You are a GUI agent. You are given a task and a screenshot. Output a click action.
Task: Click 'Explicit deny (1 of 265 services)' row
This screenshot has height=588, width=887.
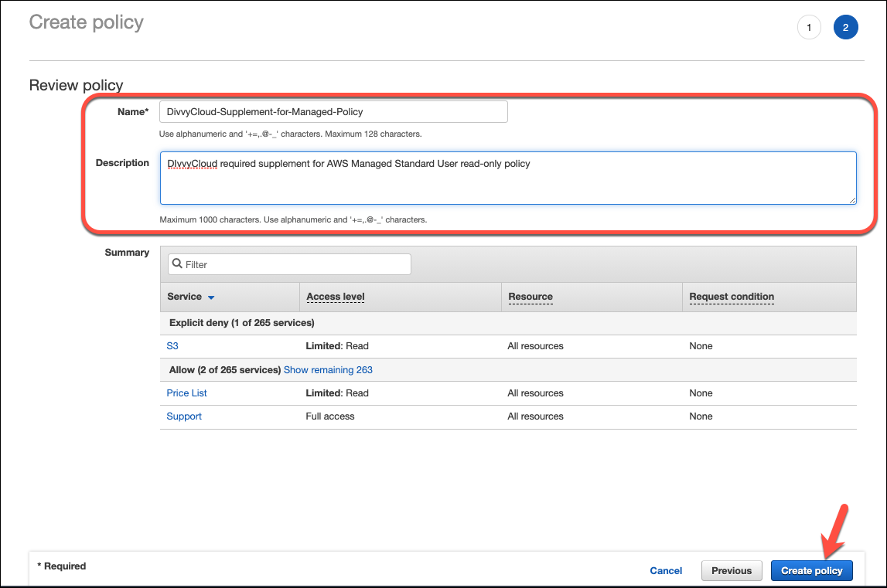tap(508, 323)
